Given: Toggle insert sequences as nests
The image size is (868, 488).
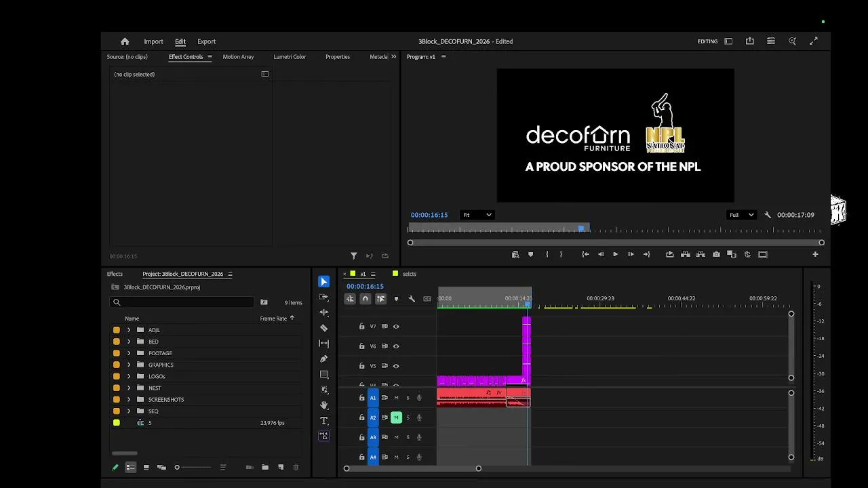Looking at the screenshot, I should point(350,299).
